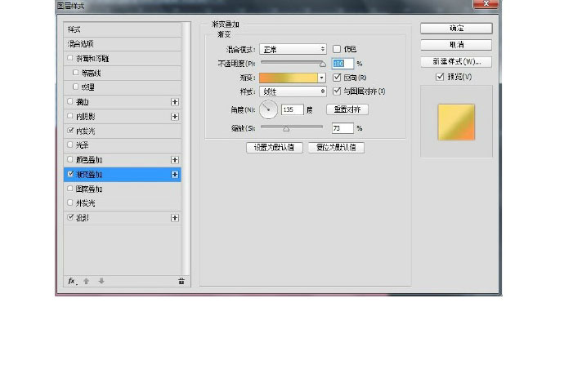Click 取消 cancel button
Viewport: 564px width, 392px height.
click(x=456, y=45)
